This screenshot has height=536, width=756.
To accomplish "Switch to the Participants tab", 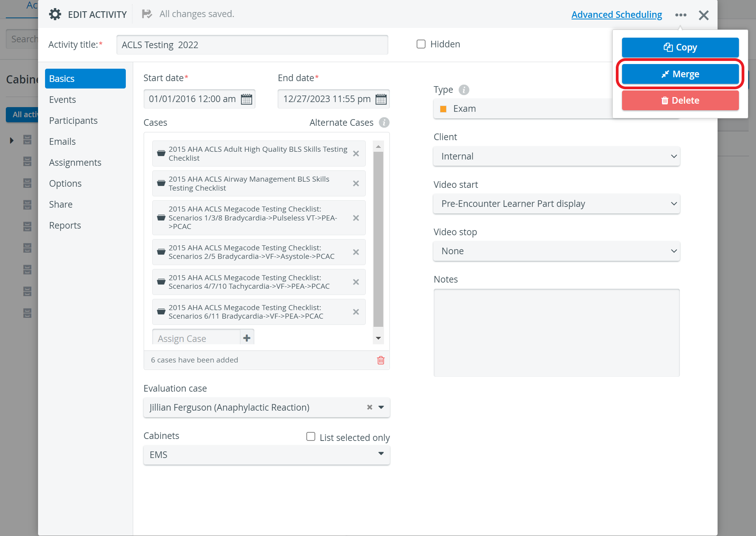I will [x=73, y=121].
